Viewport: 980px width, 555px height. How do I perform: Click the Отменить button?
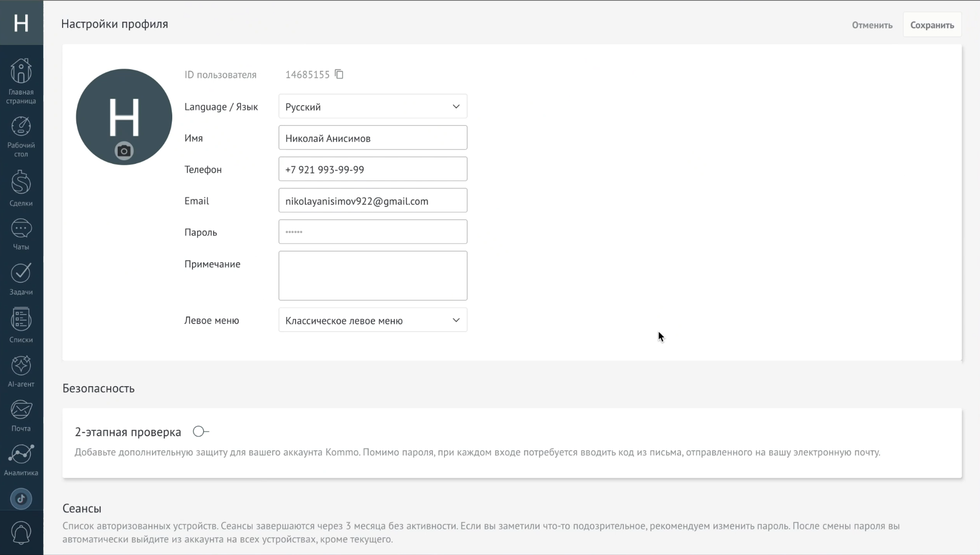[x=872, y=25]
